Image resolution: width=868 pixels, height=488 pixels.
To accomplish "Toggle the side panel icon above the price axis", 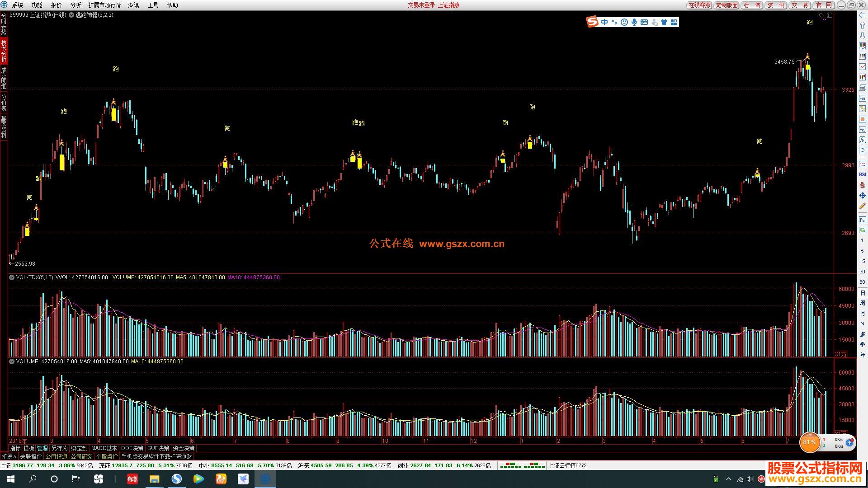I will click(830, 15).
